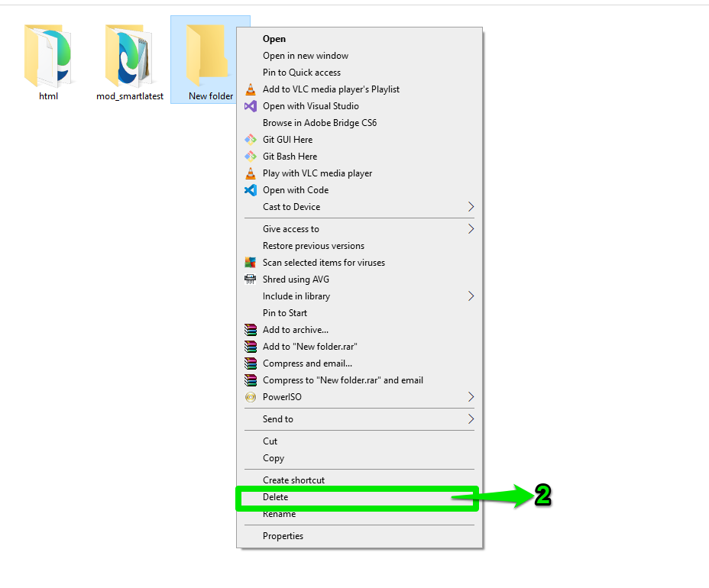Select Git GUI Here entry

pyautogui.click(x=360, y=140)
